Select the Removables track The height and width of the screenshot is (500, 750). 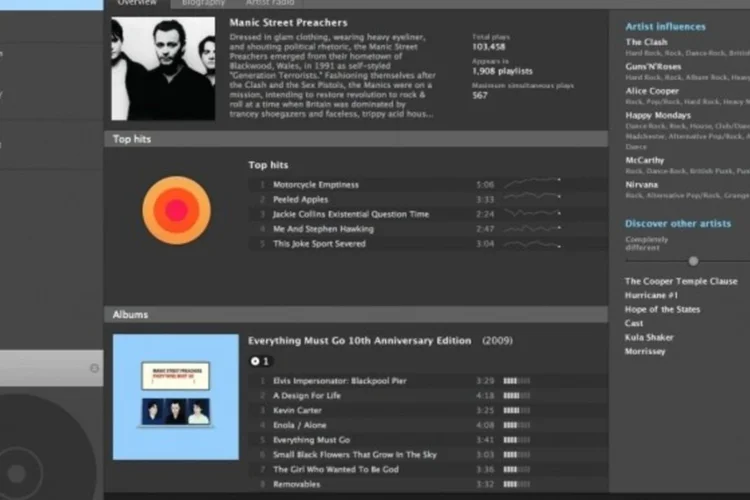tap(297, 485)
